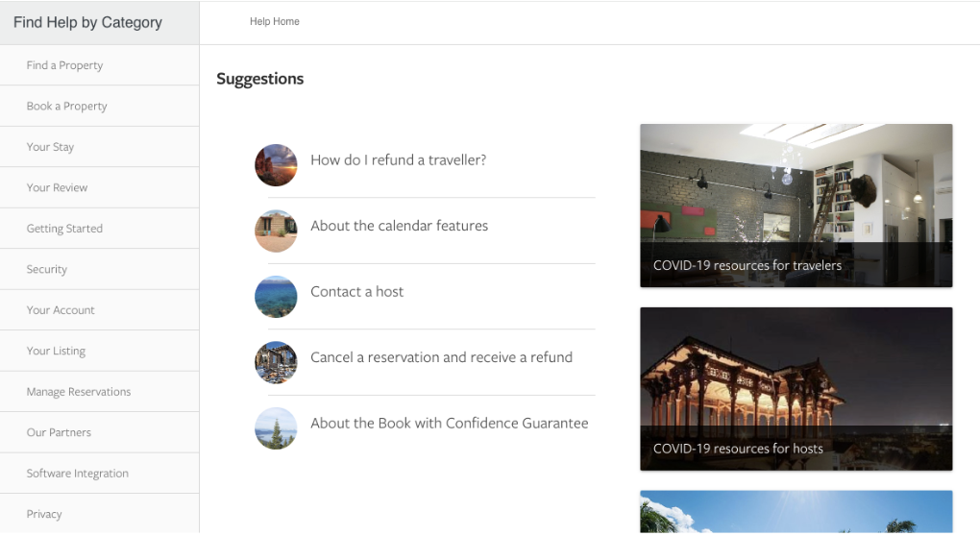This screenshot has width=980, height=536.
Task: Open the Privacy category
Action: click(44, 514)
